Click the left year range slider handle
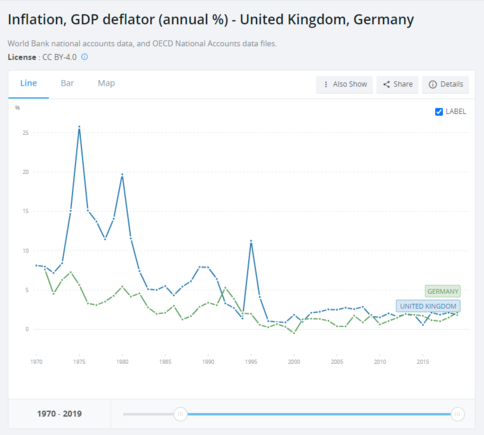 [180, 414]
